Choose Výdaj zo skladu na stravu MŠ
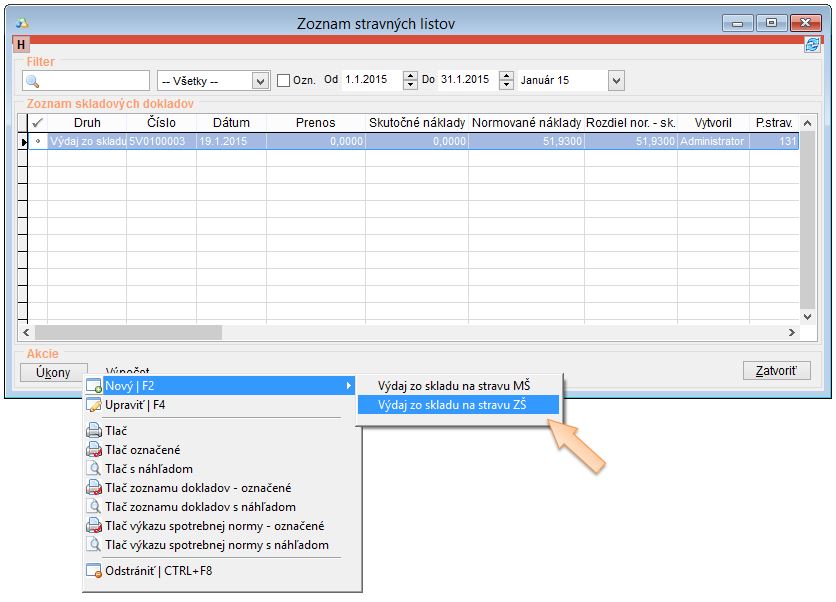 tap(453, 385)
